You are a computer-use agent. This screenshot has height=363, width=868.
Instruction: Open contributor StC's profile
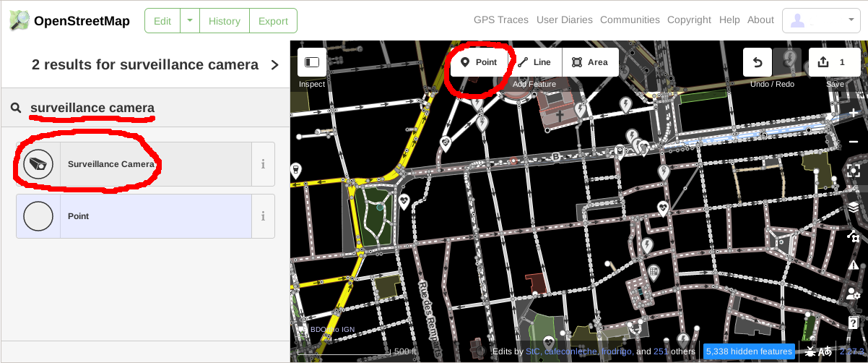tap(533, 351)
